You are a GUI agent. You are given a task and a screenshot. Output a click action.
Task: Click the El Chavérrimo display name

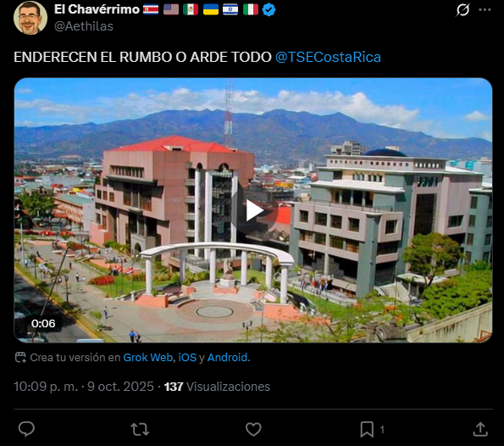pos(97,9)
